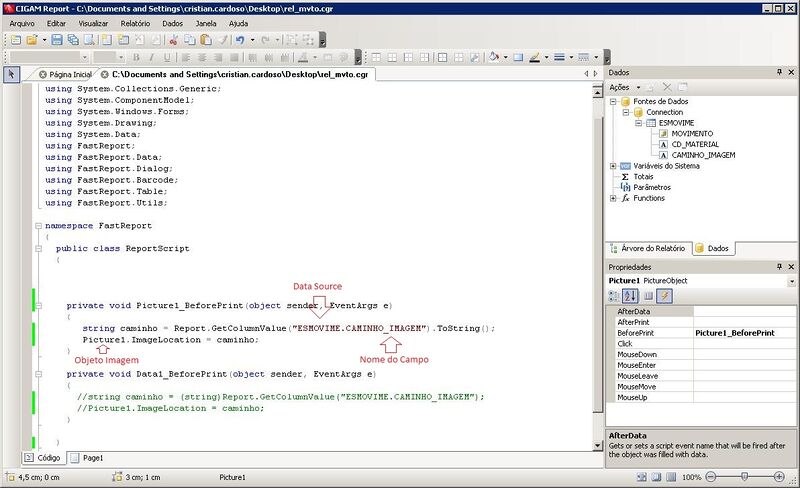Image resolution: width=800 pixels, height=488 pixels.
Task: Toggle Categorized view in Propriedades
Action: [614, 296]
